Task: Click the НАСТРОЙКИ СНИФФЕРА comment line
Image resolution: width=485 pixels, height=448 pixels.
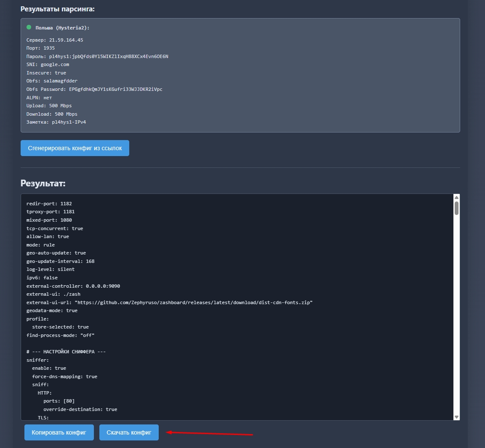Action: pos(66,352)
